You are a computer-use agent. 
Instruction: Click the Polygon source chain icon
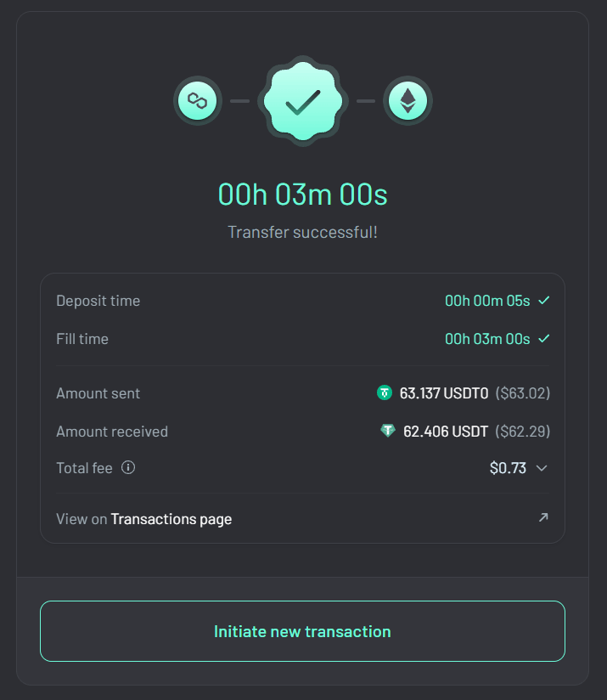[198, 101]
